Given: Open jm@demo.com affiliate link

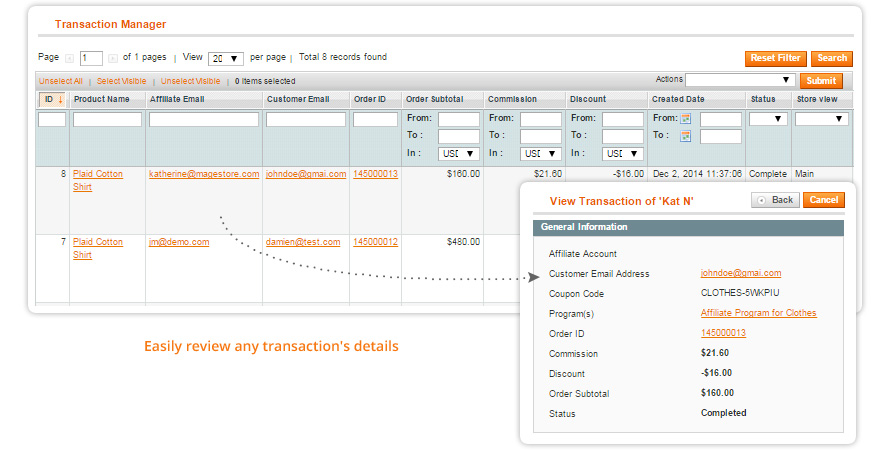Looking at the screenshot, I should tap(179, 242).
